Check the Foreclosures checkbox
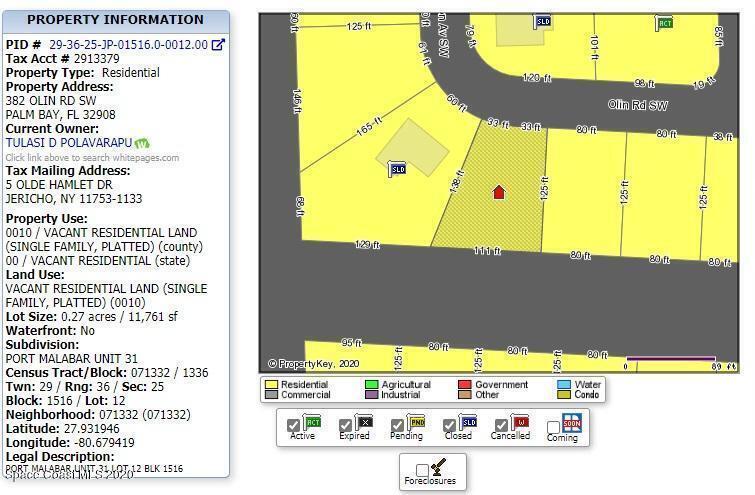The image size is (755, 495). [422, 469]
